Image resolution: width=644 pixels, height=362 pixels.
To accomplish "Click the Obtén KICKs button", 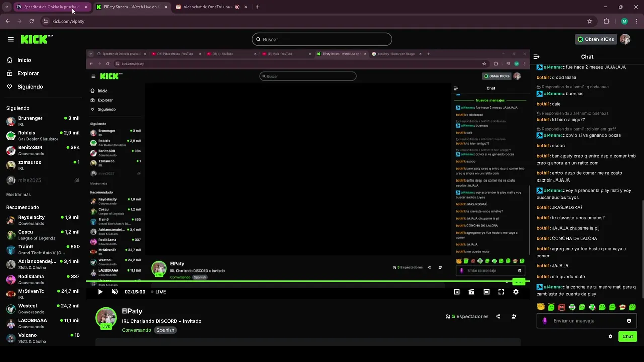I will [x=596, y=39].
